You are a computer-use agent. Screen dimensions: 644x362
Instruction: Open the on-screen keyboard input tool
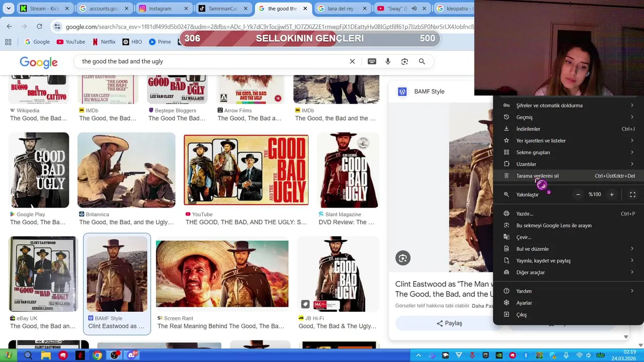pos(372,61)
